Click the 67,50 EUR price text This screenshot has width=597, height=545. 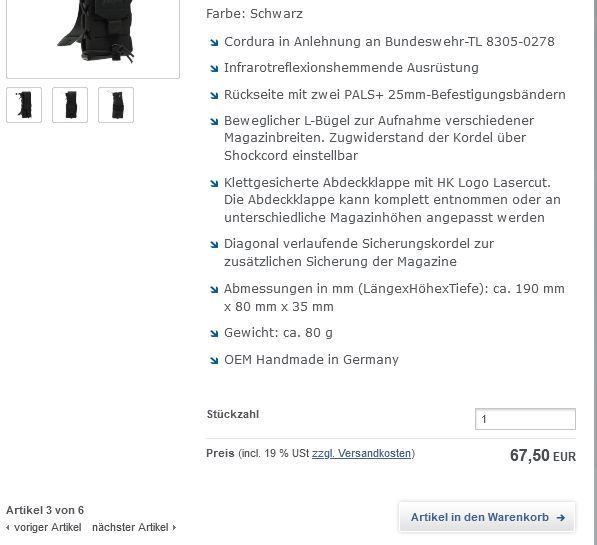coord(543,455)
